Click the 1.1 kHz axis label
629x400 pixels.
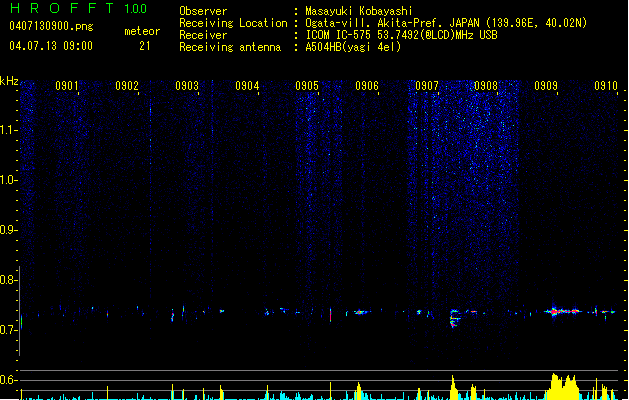9,130
